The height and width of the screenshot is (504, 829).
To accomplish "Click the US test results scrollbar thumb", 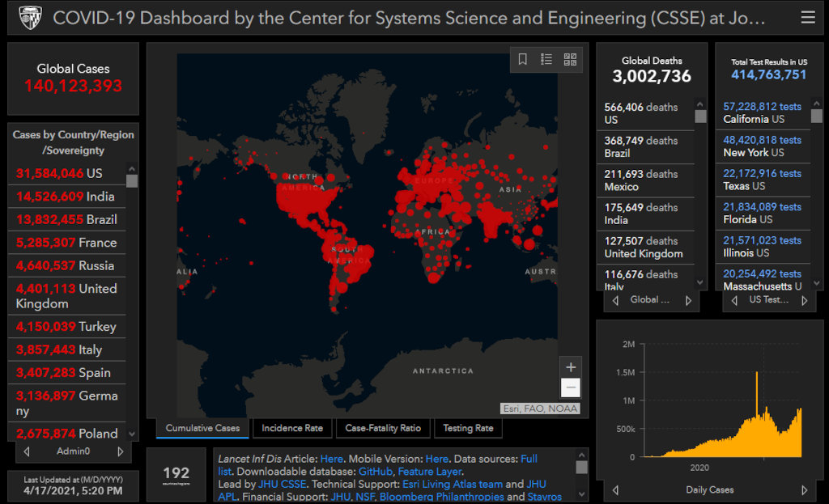I will pyautogui.click(x=816, y=116).
